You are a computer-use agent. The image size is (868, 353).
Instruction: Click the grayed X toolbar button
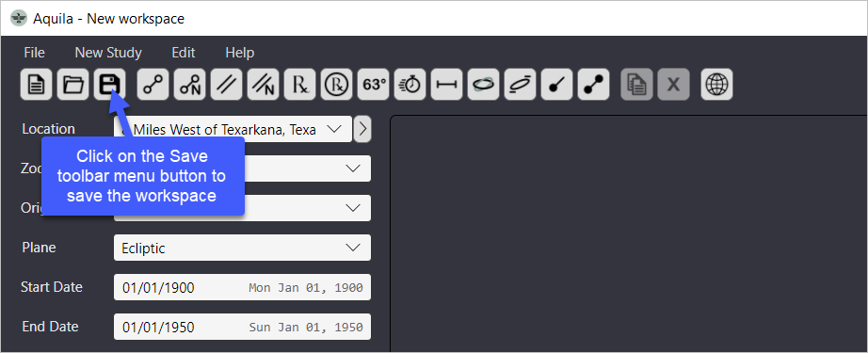[x=674, y=85]
